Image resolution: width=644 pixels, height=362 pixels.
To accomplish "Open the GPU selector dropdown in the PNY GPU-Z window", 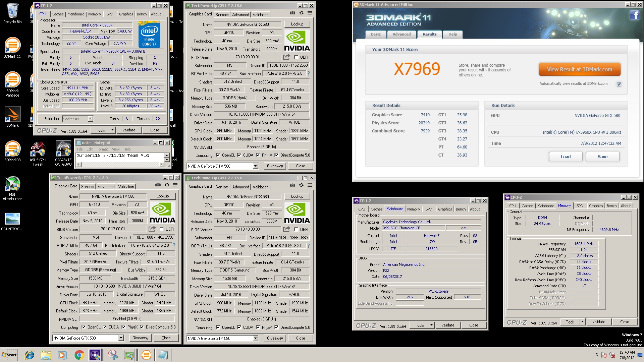I will pyautogui.click(x=255, y=339).
